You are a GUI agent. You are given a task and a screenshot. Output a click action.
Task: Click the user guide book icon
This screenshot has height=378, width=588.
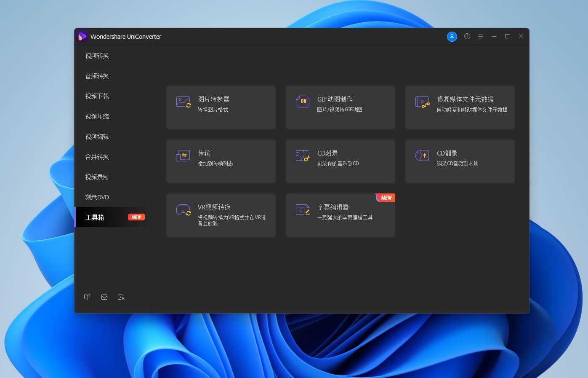[87, 297]
